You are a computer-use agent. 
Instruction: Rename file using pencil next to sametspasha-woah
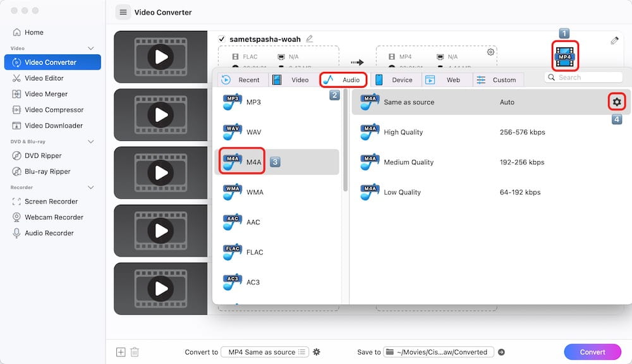click(x=309, y=39)
